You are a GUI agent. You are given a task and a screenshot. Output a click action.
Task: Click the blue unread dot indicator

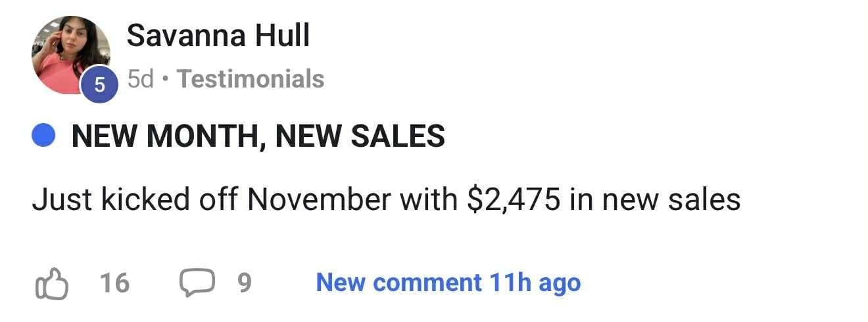pyautogui.click(x=43, y=136)
